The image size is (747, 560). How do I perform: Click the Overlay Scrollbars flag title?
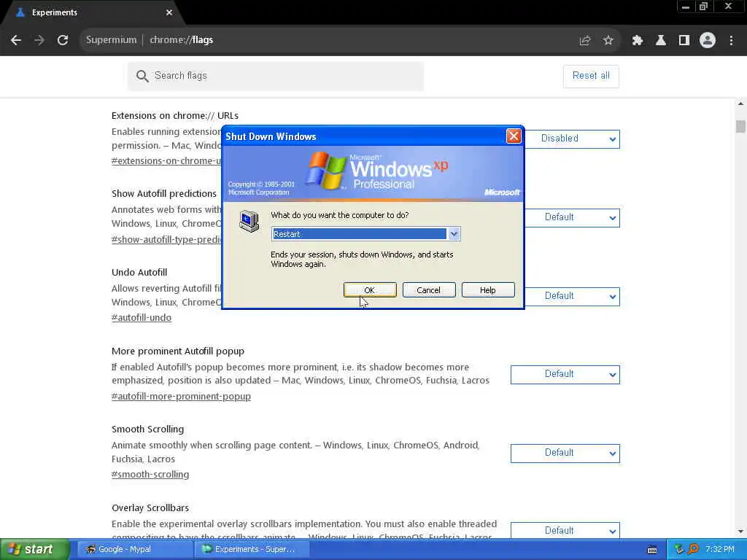150,507
